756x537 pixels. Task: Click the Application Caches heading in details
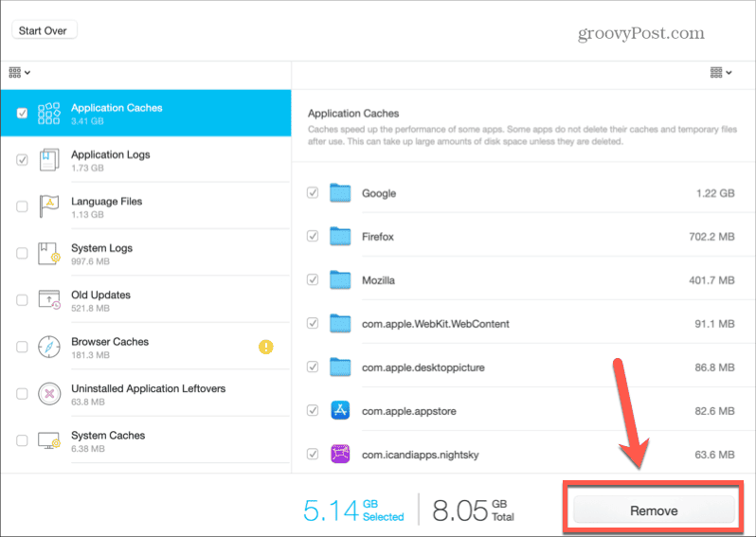pyautogui.click(x=353, y=114)
